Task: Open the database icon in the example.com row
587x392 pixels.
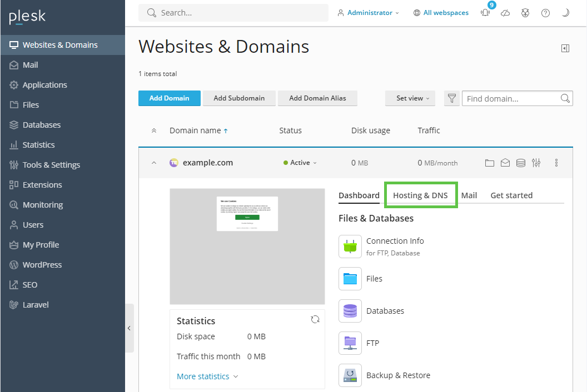Action: pos(520,163)
